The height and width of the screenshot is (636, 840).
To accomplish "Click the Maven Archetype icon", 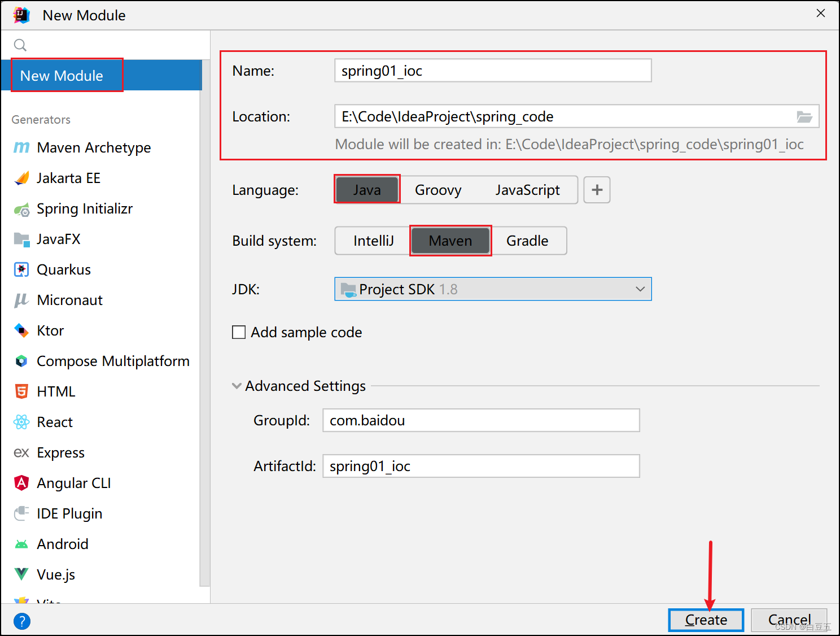I will click(x=21, y=147).
